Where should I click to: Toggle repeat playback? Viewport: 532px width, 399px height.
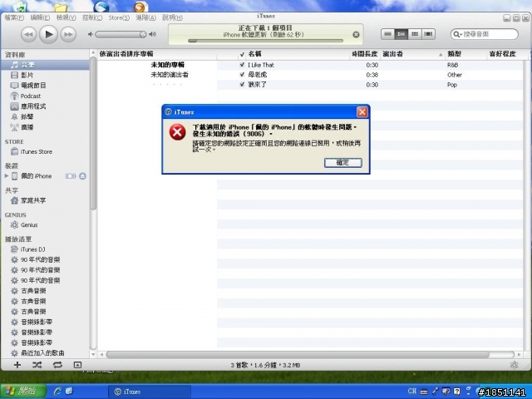pos(57,365)
